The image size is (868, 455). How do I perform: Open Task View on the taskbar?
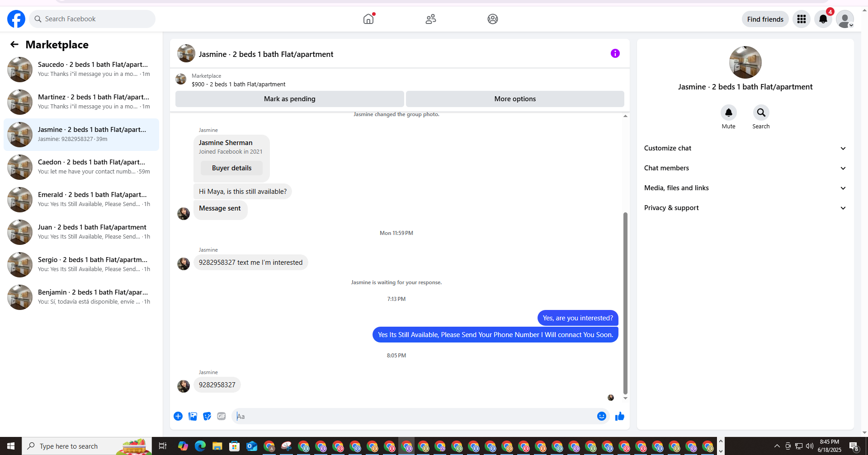[163, 446]
